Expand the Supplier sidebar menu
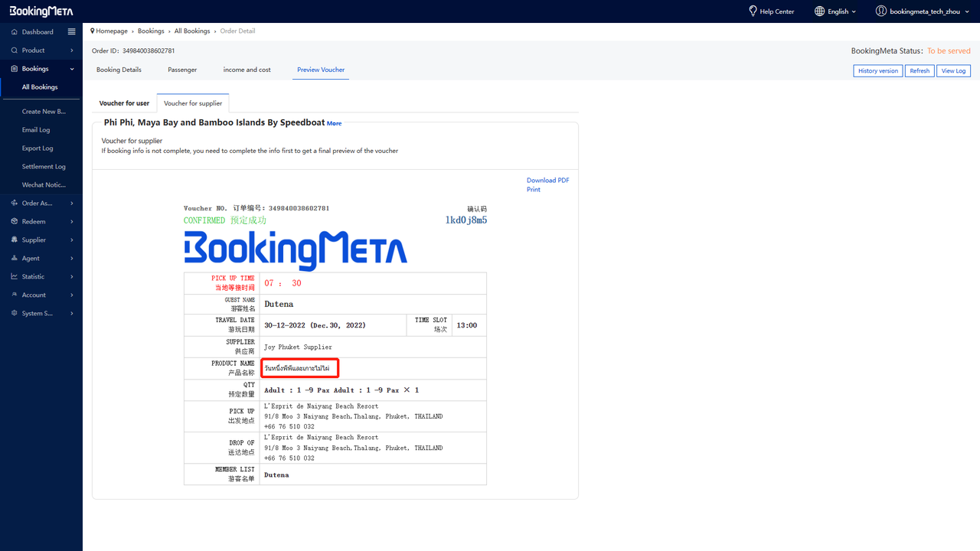This screenshot has height=551, width=980. coord(41,240)
